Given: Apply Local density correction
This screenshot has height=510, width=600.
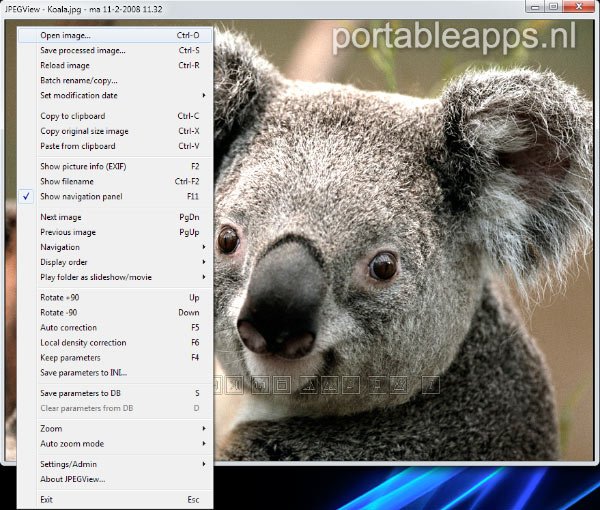Looking at the screenshot, I should (115, 342).
